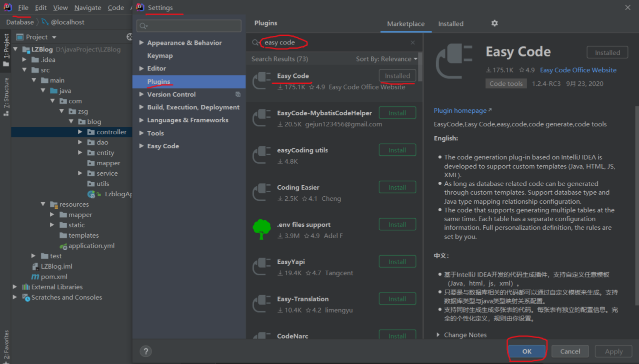The height and width of the screenshot is (364, 639).
Task: Expand the controller package
Action: [80, 132]
